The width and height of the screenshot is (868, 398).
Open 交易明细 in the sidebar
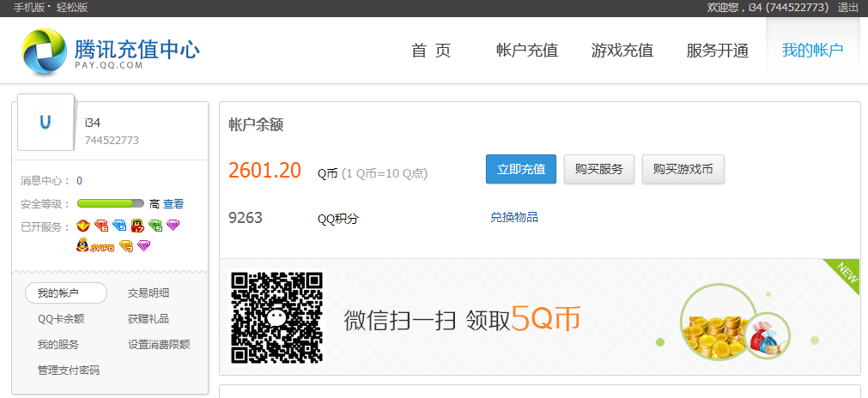pyautogui.click(x=149, y=293)
